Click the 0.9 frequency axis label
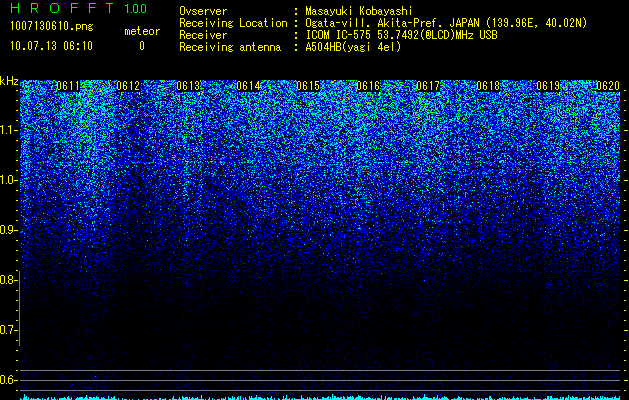The image size is (629, 400). click(7, 230)
